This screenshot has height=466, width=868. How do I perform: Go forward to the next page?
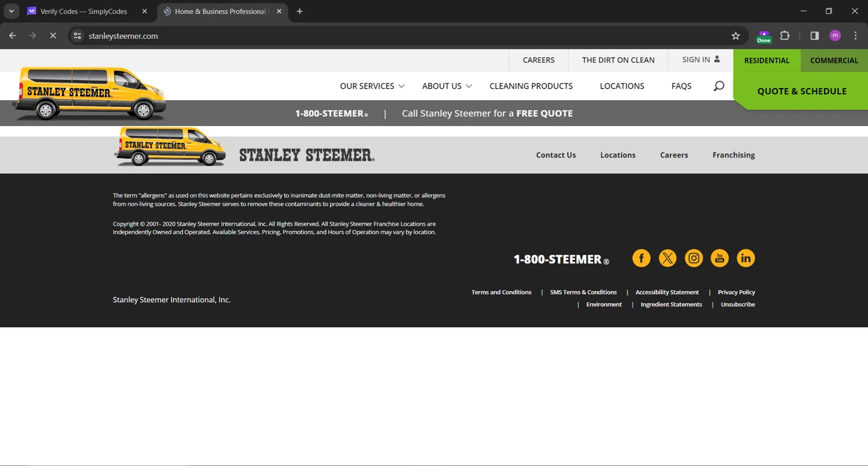coord(32,36)
